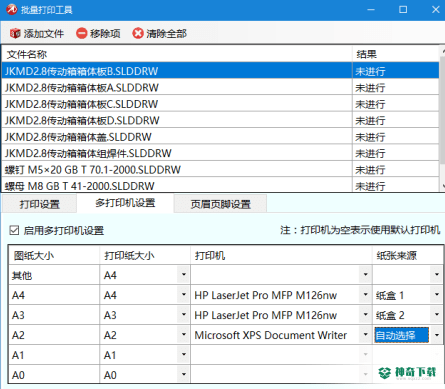This screenshot has width=445, height=389.
Task: Minimize the 批量打印工具 window
Action: 371,10
